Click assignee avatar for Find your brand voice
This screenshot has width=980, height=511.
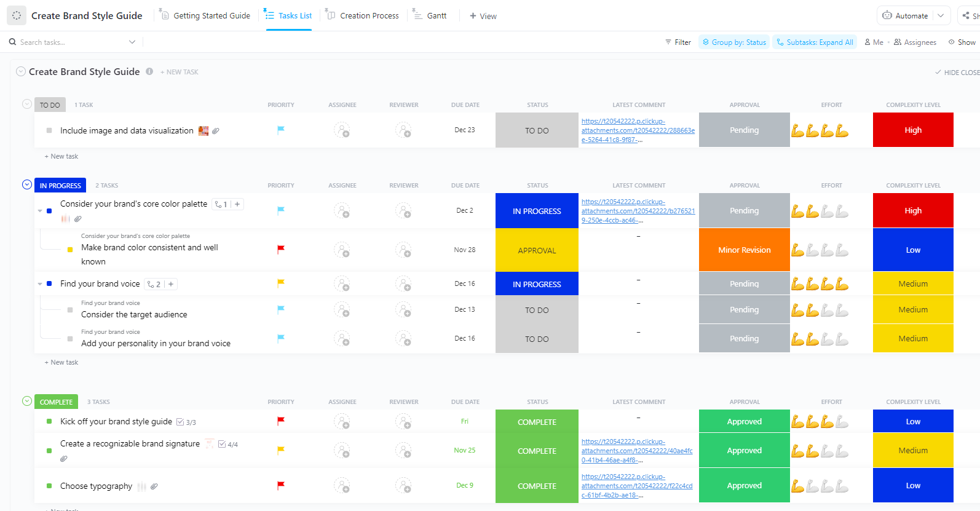pyautogui.click(x=342, y=284)
